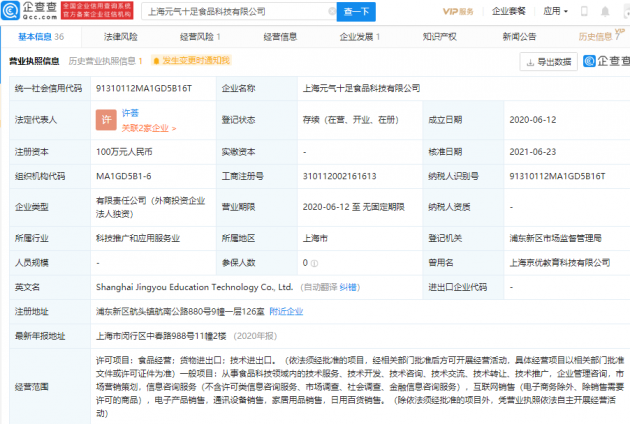630x424 pixels.
Task: Select 所属地区 value 上海市
Action: pyautogui.click(x=315, y=238)
